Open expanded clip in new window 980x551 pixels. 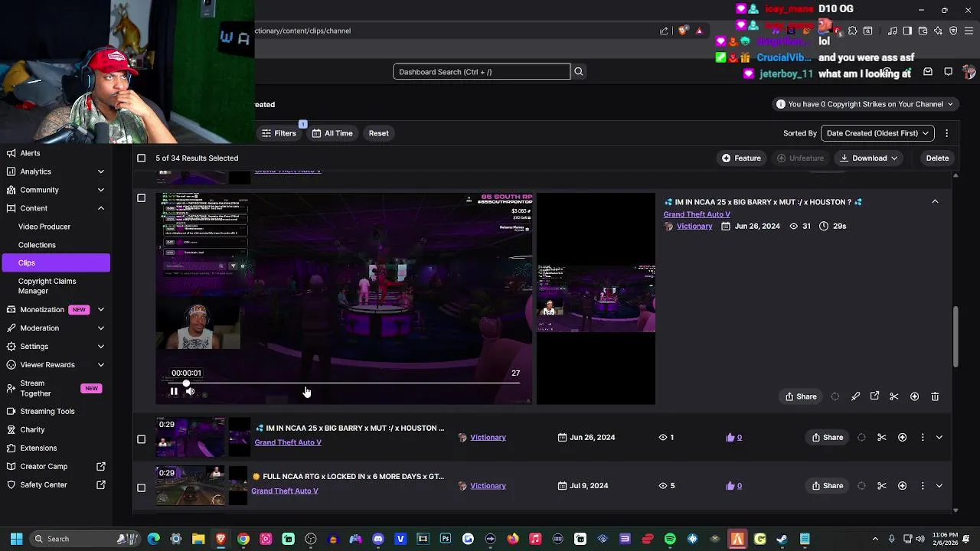pos(874,396)
